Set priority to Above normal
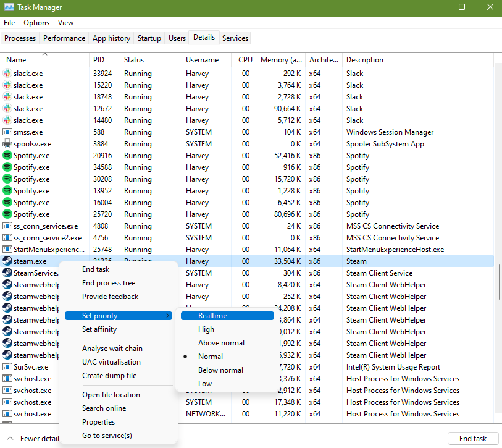Viewport: 502px width, 448px height. click(x=227, y=343)
